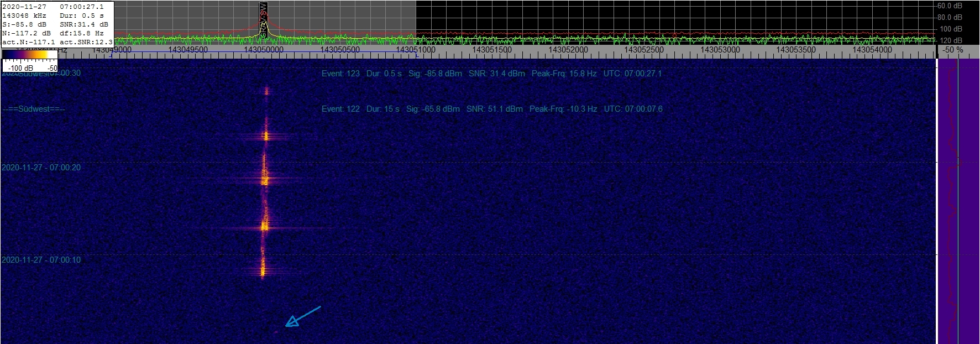Click the 2020-11-27 - 07:00:20 timestamp
Viewport: 980px width, 344px height.
point(41,168)
